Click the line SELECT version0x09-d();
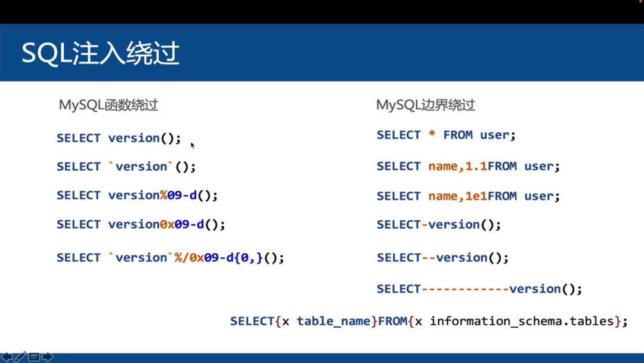Viewport: 644px width, 363px height. coord(141,224)
